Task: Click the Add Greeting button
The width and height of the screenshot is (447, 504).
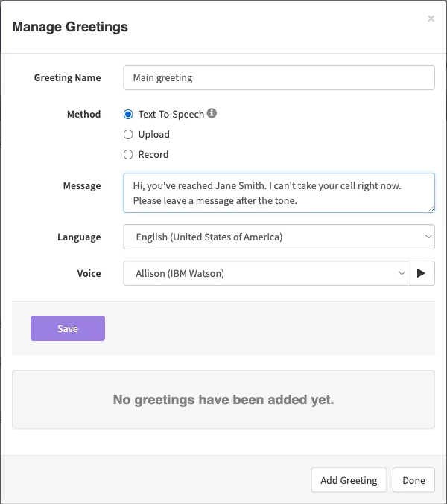Action: (x=349, y=480)
